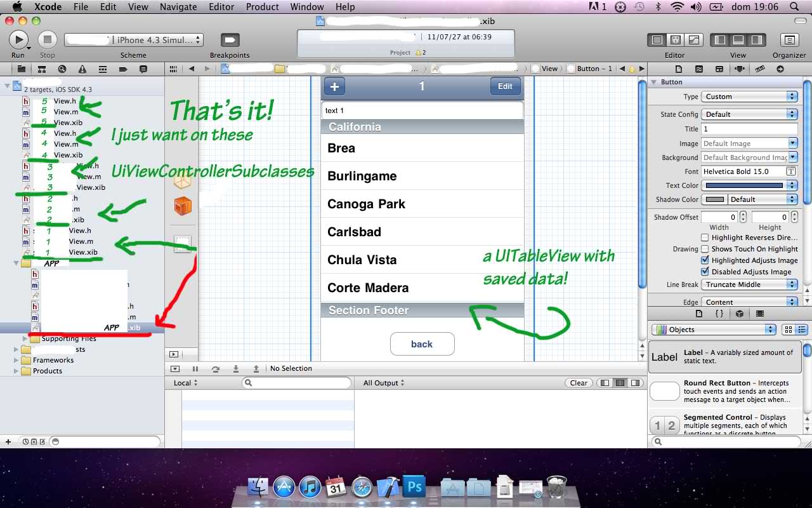Click the Text Color swatch
Image resolution: width=812 pixels, height=508 pixels.
coord(744,185)
